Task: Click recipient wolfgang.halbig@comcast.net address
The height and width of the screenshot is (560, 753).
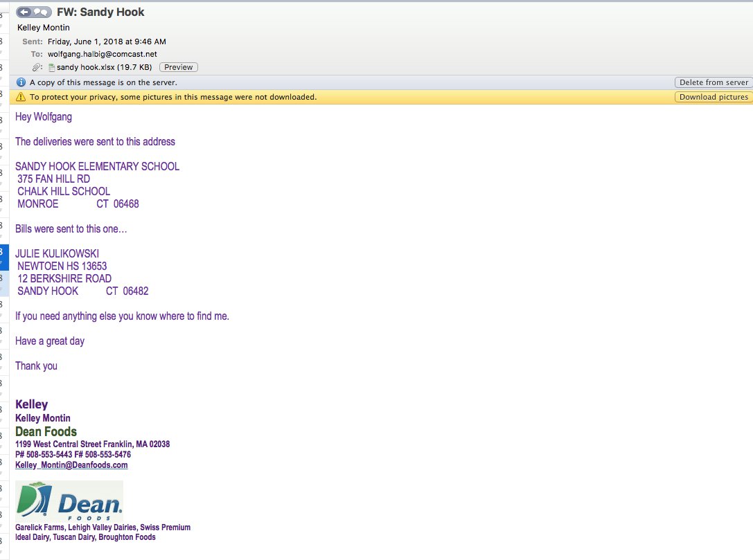Action: point(103,54)
